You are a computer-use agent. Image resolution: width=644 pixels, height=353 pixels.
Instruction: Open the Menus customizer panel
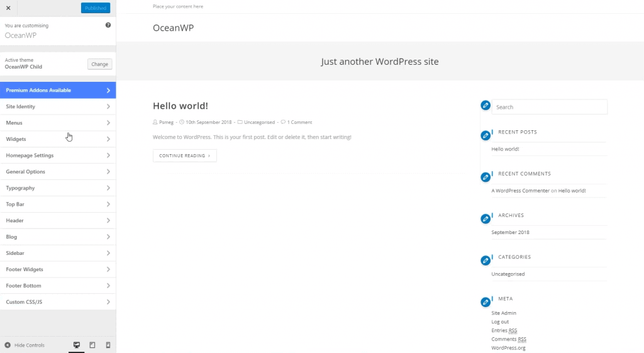click(x=58, y=123)
